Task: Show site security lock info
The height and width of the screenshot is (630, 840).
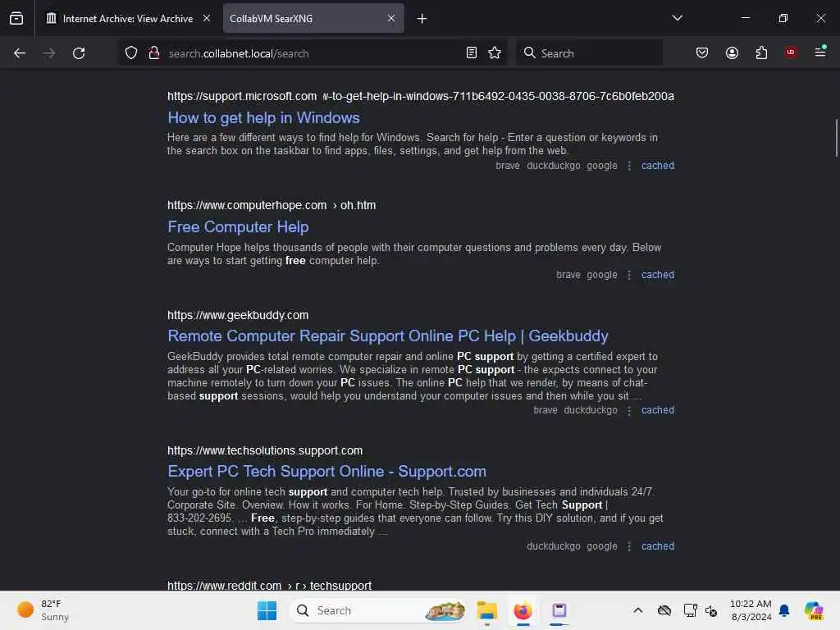Action: coord(154,53)
